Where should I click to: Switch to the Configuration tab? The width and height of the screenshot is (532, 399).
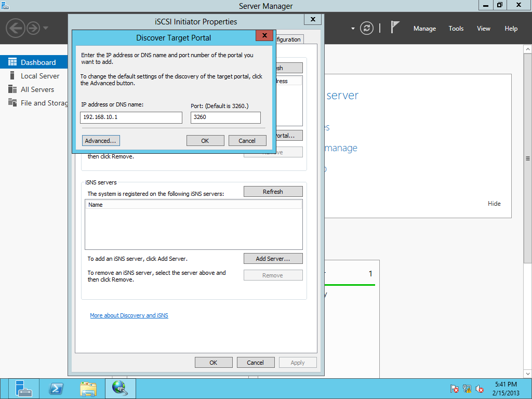tap(289, 39)
